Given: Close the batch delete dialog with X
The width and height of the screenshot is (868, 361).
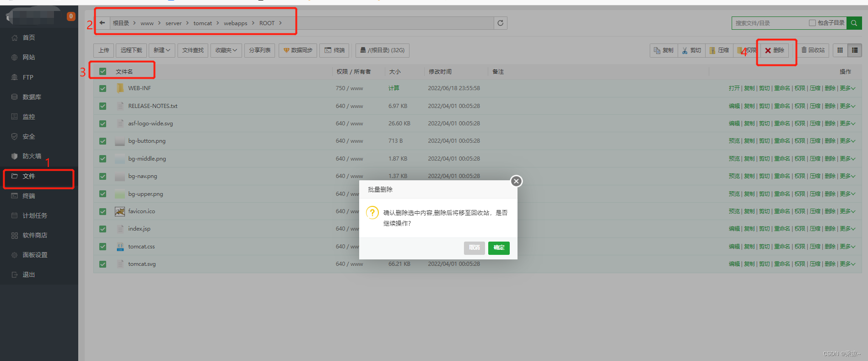Looking at the screenshot, I should point(516,181).
